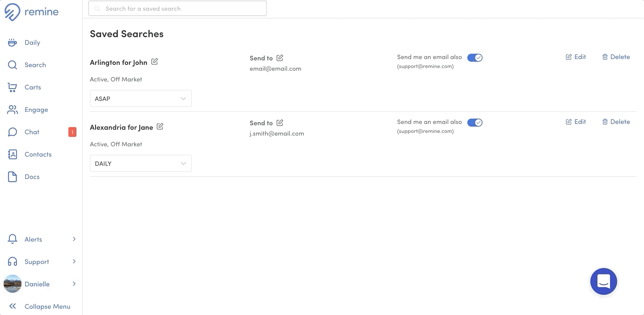Navigate to Chat section
The image size is (644, 315).
pyautogui.click(x=32, y=132)
